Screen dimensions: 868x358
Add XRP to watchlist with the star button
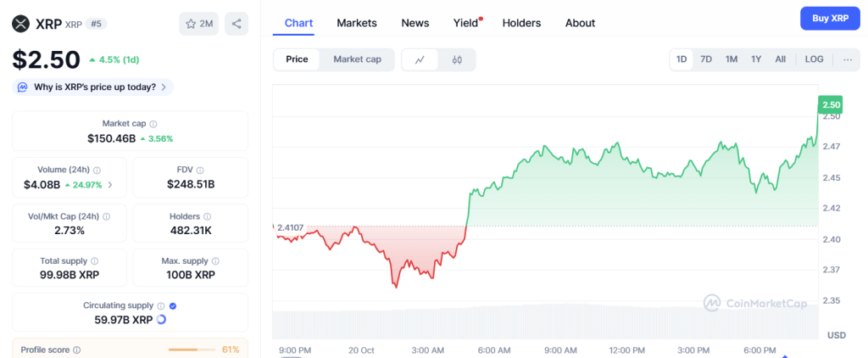pyautogui.click(x=199, y=24)
